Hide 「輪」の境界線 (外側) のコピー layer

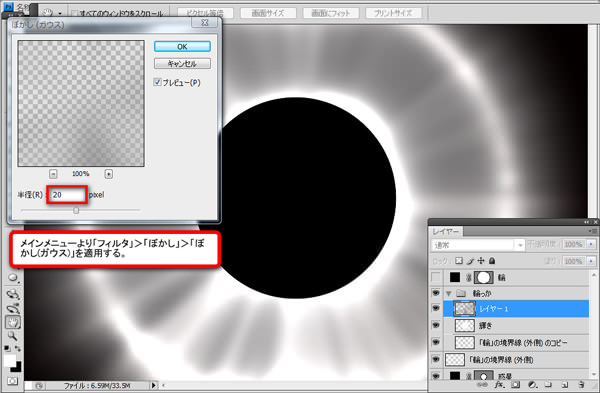tap(436, 342)
